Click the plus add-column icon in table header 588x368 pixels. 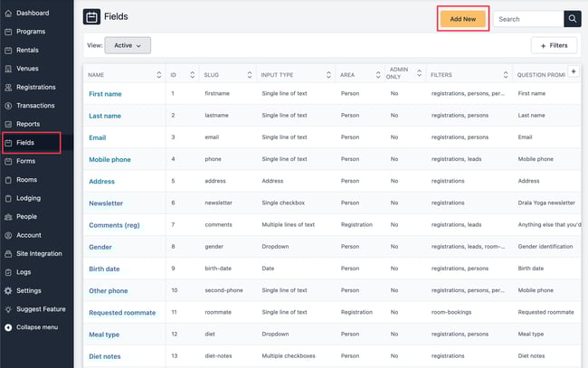(x=574, y=71)
